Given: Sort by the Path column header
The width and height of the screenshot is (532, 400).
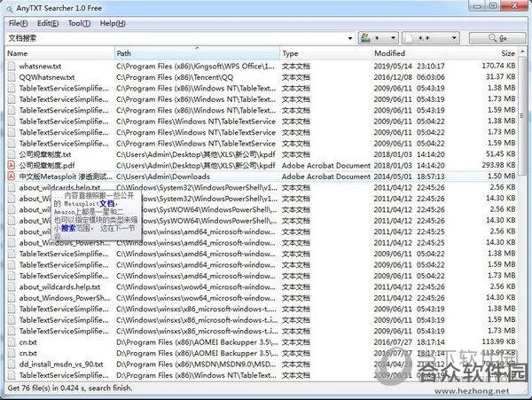Looking at the screenshot, I should point(197,53).
